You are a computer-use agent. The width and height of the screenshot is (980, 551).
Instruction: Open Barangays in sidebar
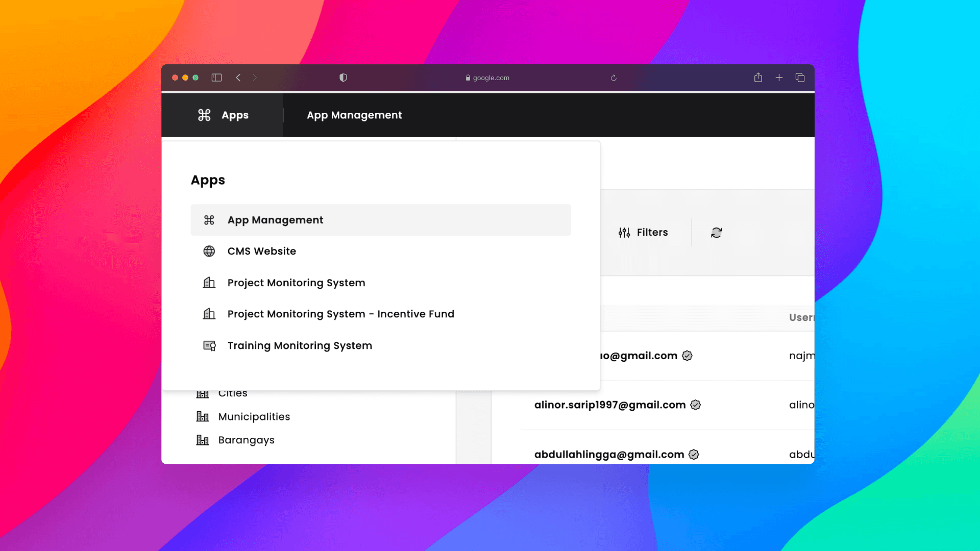246,440
